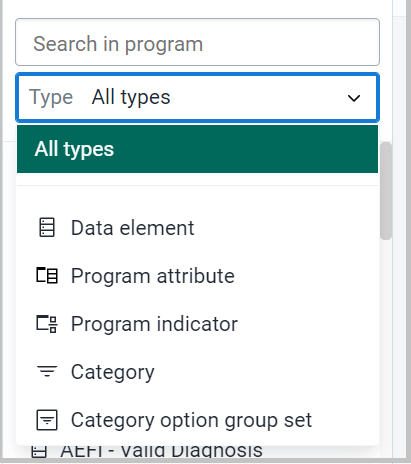Select the All types option
This screenshot has height=464, width=411.
(x=197, y=149)
